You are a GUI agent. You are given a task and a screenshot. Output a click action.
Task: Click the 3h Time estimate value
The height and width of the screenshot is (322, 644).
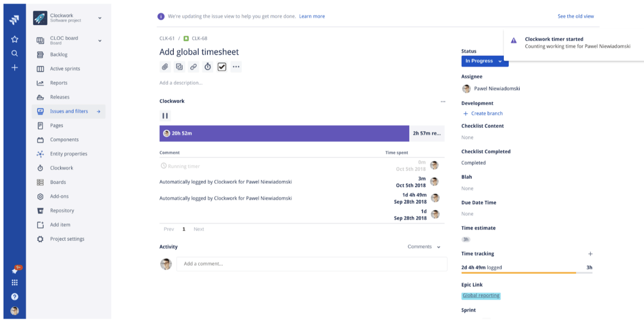[x=466, y=239]
